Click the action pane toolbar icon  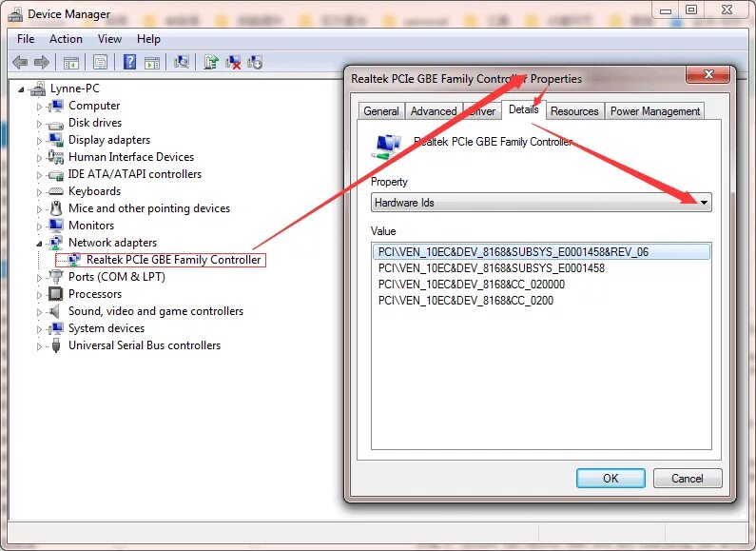152,62
